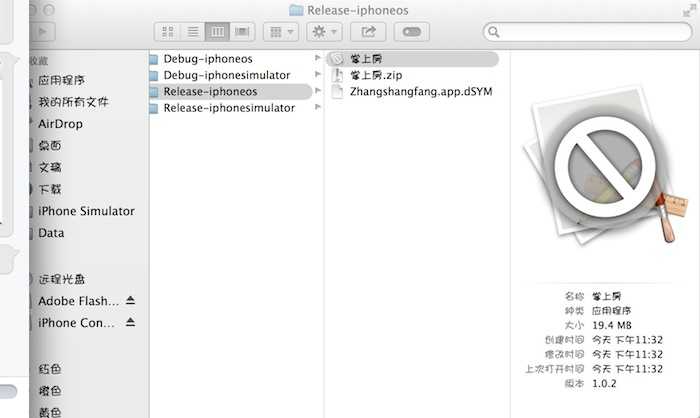This screenshot has width=700, height=418.
Task: Switch Finder to list view
Action: pos(193,32)
